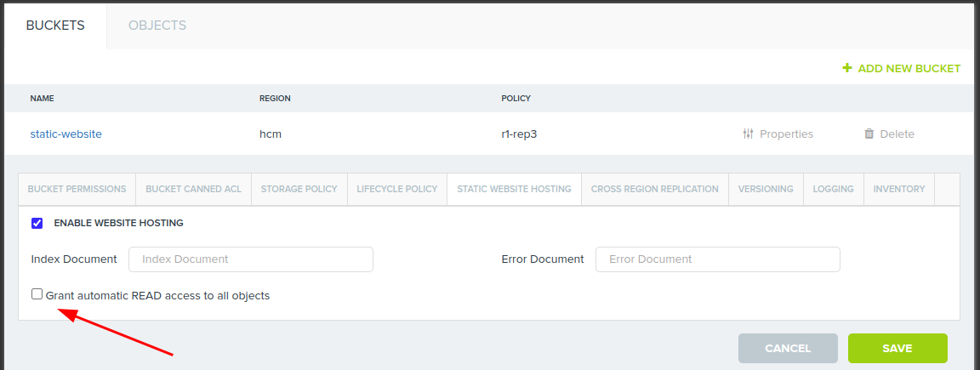
Task: Switch to the Objects tab
Action: coord(157,26)
